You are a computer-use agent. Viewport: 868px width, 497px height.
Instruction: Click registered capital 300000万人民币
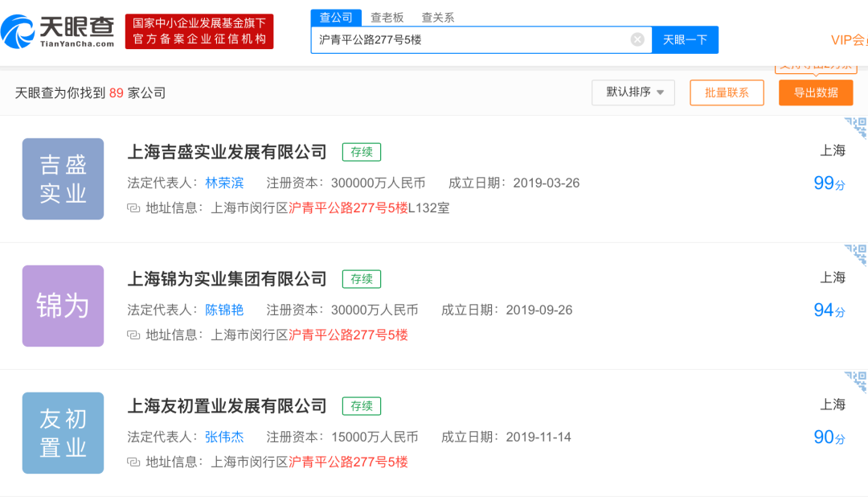(x=378, y=183)
